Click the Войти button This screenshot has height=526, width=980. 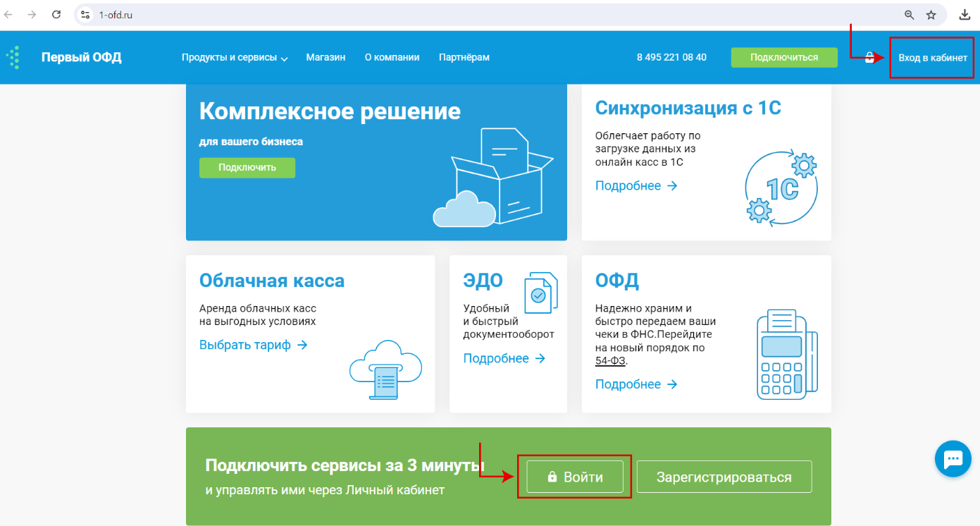[575, 477]
